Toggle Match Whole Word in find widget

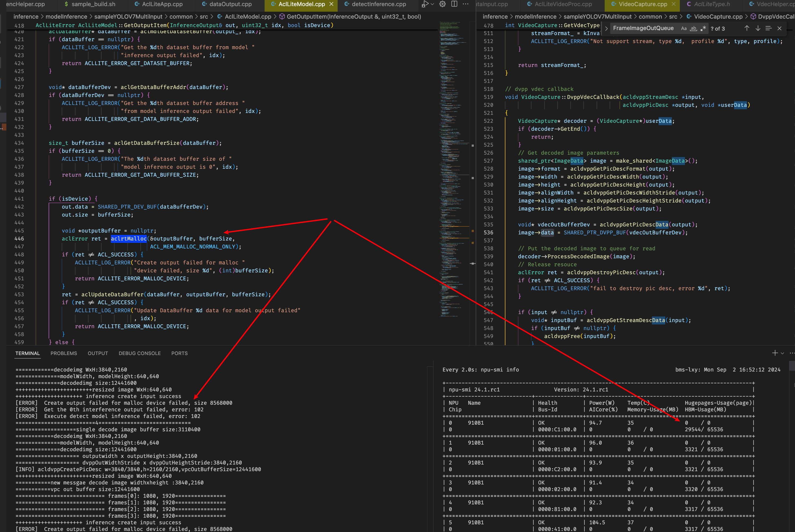[x=693, y=28]
